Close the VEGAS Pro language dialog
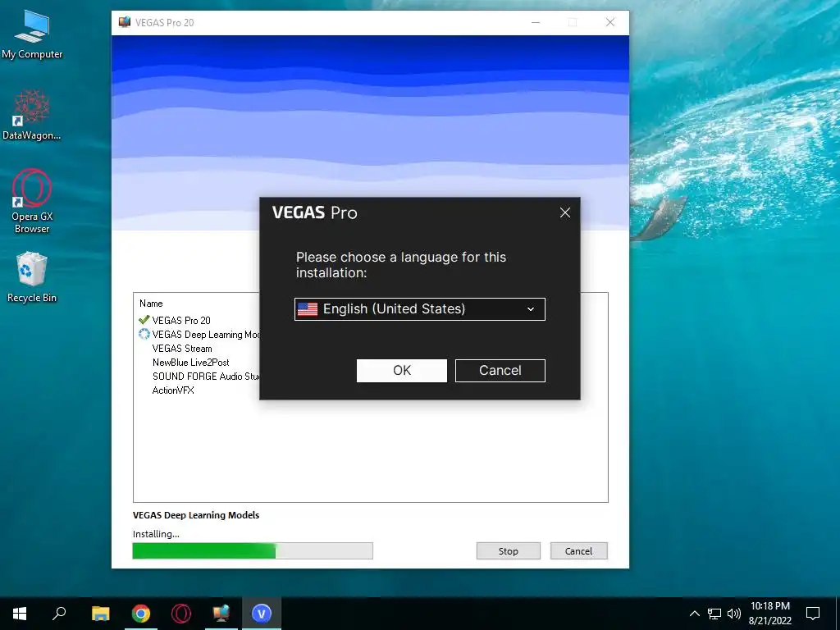Viewport: 840px width, 630px height. [564, 212]
